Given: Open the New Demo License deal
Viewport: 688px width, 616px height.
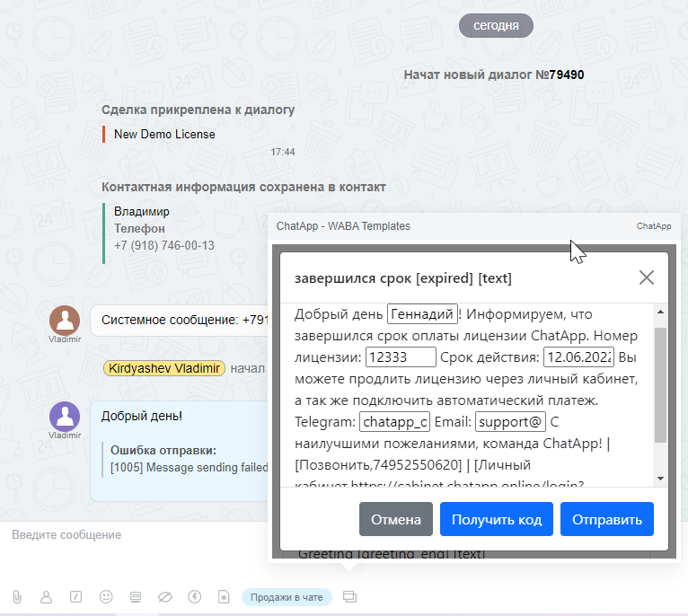Looking at the screenshot, I should pos(164,135).
